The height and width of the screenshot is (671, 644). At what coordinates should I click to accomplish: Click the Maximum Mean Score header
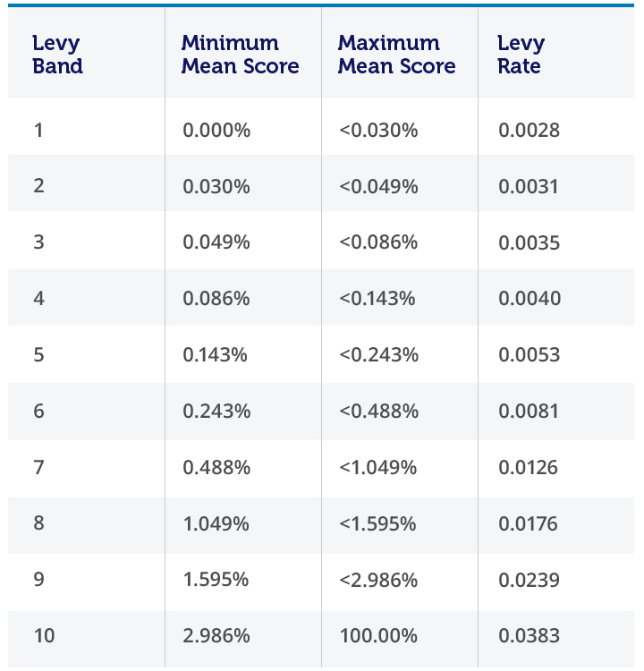[x=396, y=55]
